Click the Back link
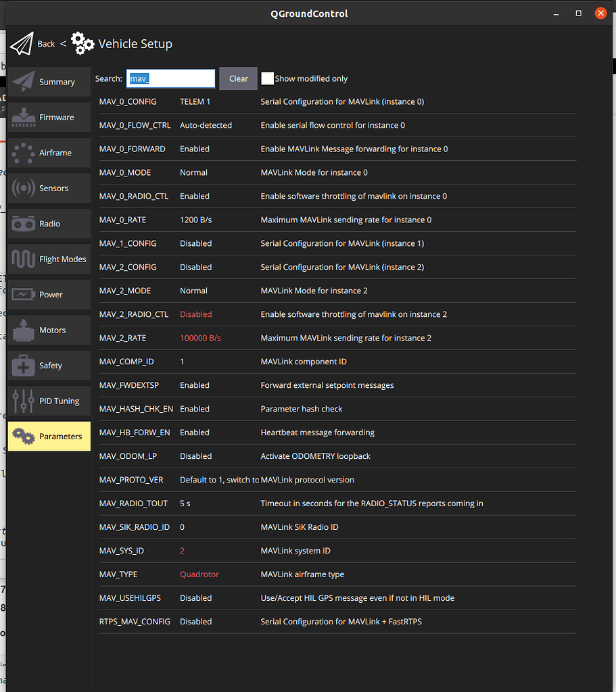 coord(46,43)
